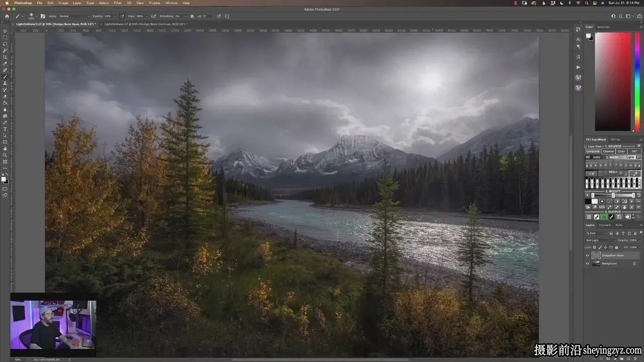The height and width of the screenshot is (362, 644).
Task: Select the Zoom tool
Action: coord(5,155)
